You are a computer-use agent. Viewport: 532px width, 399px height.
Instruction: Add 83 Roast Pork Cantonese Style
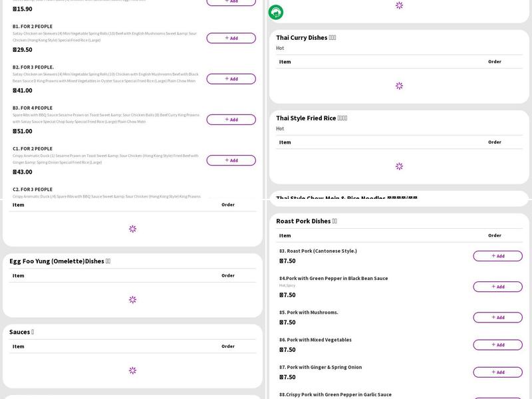[497, 256]
